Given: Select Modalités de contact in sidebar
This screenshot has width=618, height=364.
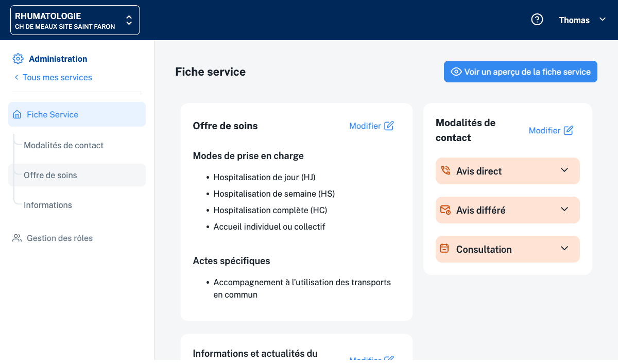Looking at the screenshot, I should pyautogui.click(x=63, y=145).
